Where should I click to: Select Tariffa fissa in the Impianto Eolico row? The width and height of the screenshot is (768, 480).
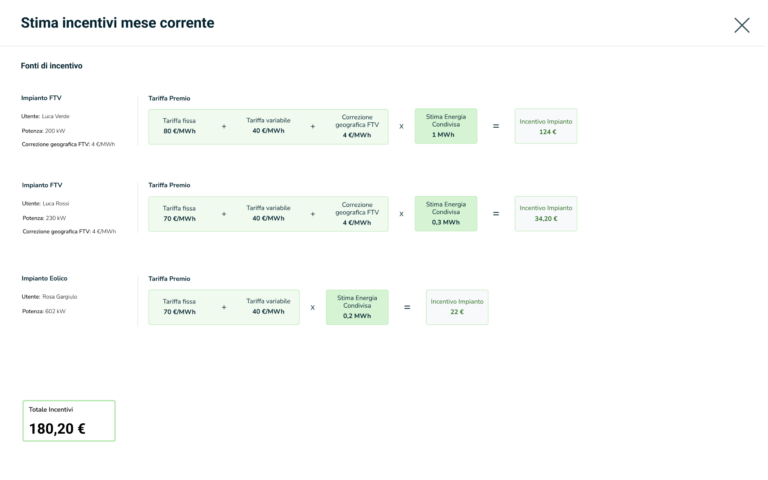pos(180,307)
